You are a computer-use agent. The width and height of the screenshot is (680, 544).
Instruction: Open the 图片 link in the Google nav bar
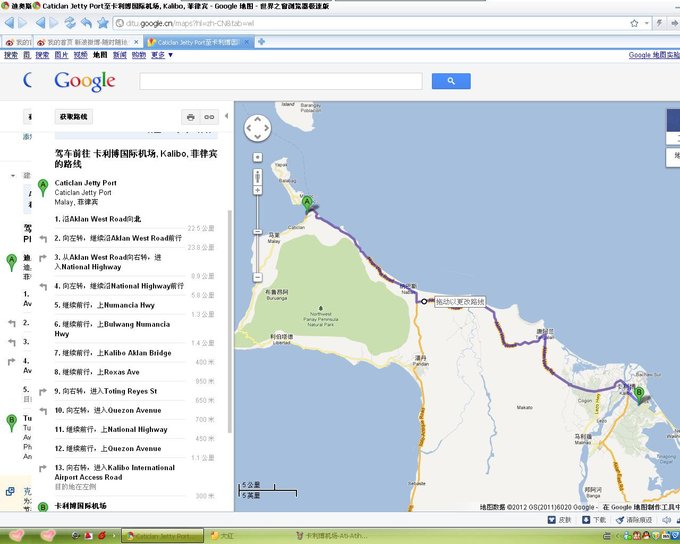pos(61,55)
